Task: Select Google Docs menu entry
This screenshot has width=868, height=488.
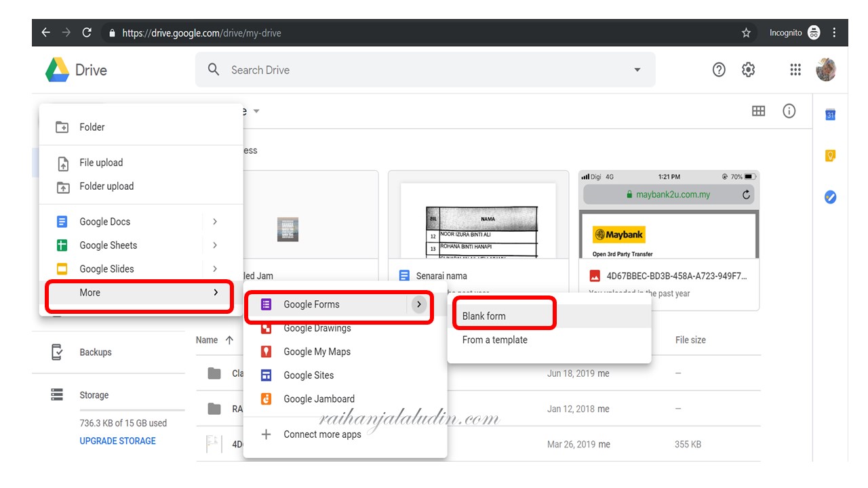Action: tap(141, 222)
